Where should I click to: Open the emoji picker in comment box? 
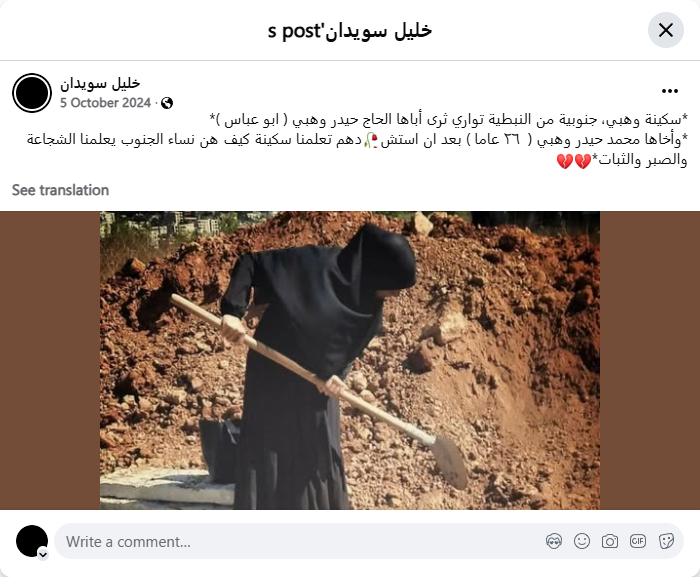[x=582, y=541]
